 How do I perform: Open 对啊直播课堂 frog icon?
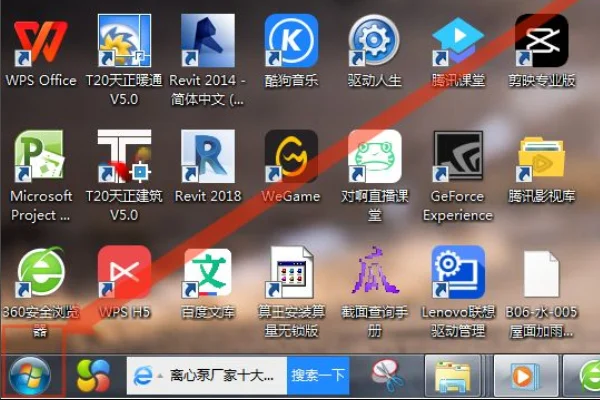[374, 156]
